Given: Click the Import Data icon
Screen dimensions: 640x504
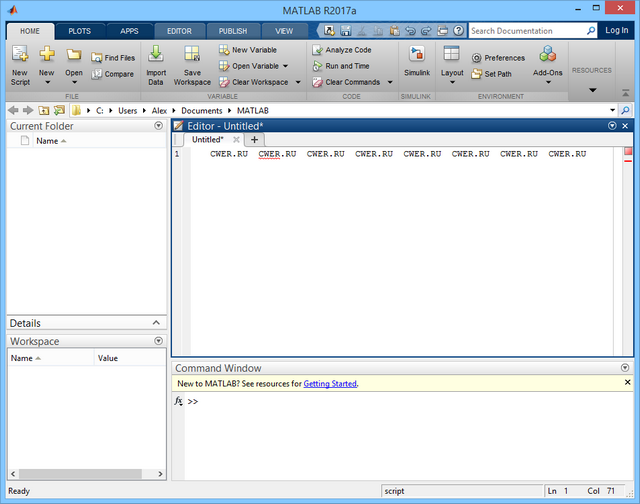Looking at the screenshot, I should pyautogui.click(x=156, y=54).
